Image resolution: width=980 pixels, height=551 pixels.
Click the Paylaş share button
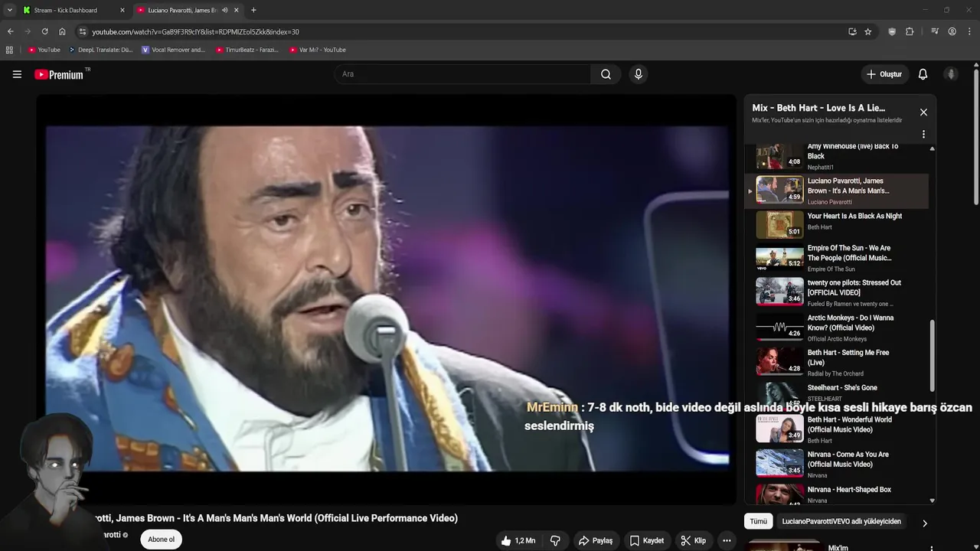[596, 540]
